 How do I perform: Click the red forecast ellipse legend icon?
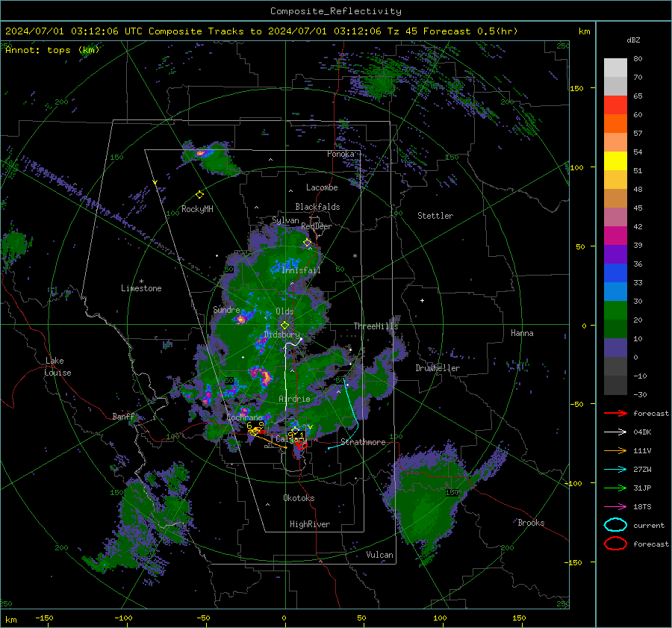[615, 544]
